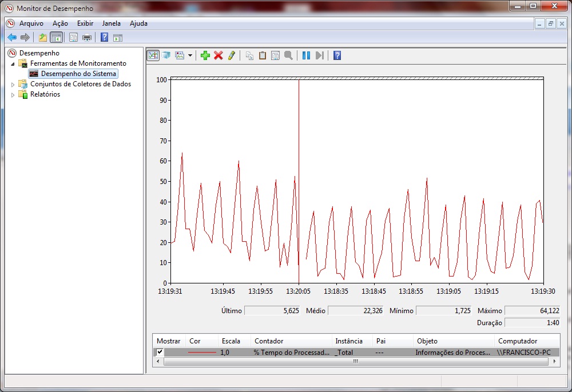Click the Export list icon
Viewport: 572px width, 392px height.
(73, 37)
